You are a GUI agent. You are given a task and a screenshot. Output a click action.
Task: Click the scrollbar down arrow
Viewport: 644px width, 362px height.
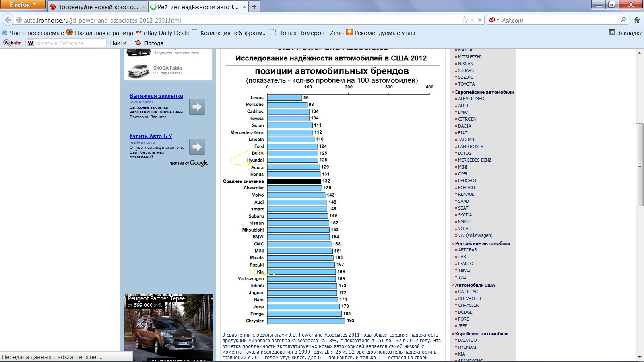[x=640, y=357]
